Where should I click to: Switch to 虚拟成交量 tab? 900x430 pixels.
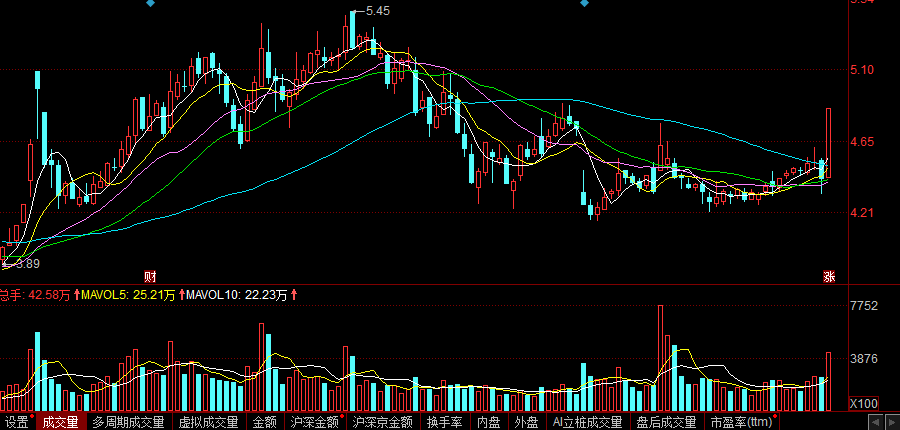208,422
